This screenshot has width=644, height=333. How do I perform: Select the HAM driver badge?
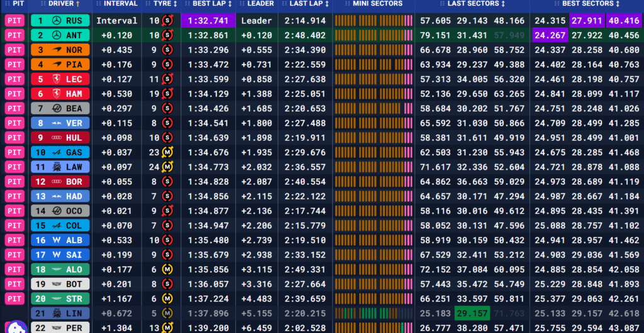(60, 94)
